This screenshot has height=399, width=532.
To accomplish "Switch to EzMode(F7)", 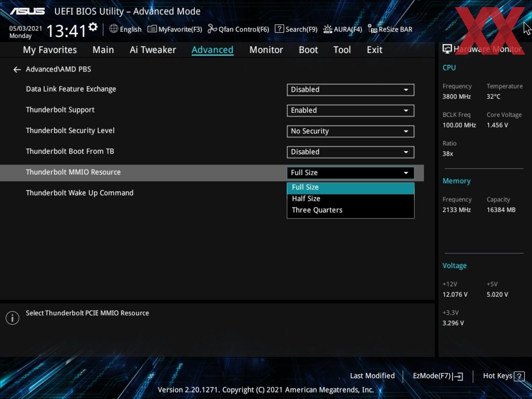I will (438, 376).
